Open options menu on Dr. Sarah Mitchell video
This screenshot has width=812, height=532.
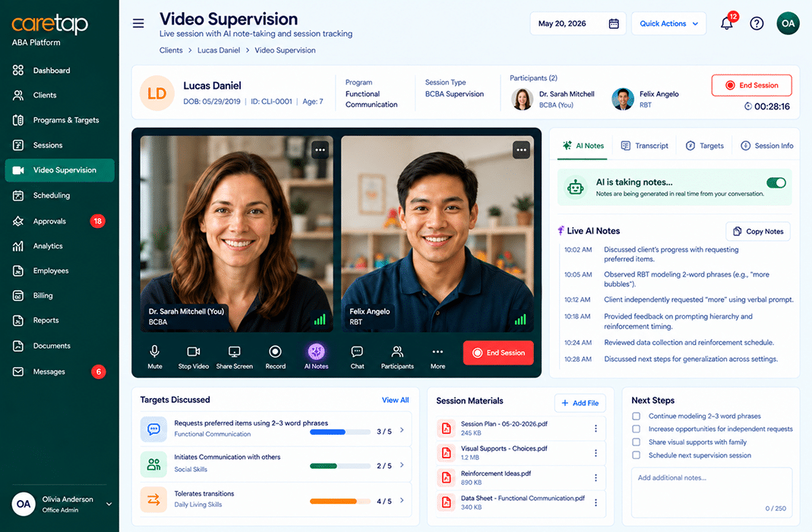(x=321, y=150)
